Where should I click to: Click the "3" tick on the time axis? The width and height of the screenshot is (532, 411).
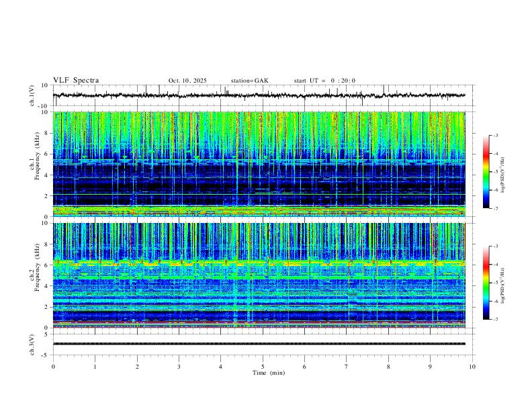click(x=179, y=367)
